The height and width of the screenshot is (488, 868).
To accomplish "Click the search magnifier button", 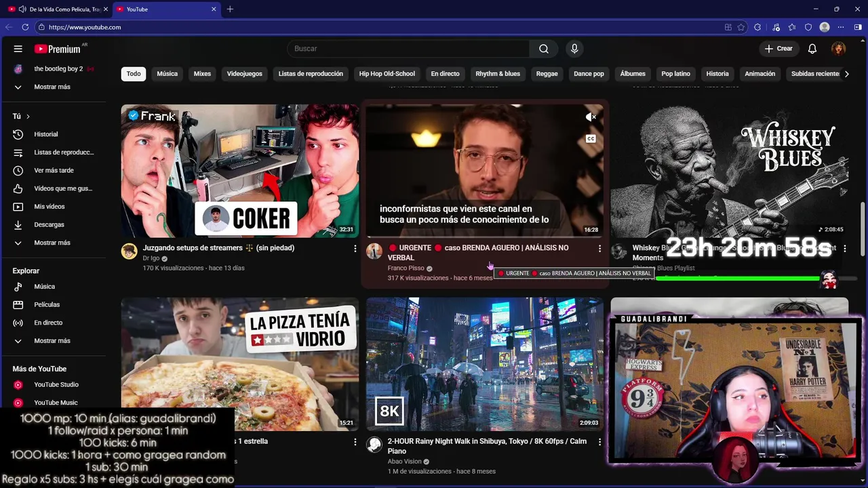I will pyautogui.click(x=544, y=49).
